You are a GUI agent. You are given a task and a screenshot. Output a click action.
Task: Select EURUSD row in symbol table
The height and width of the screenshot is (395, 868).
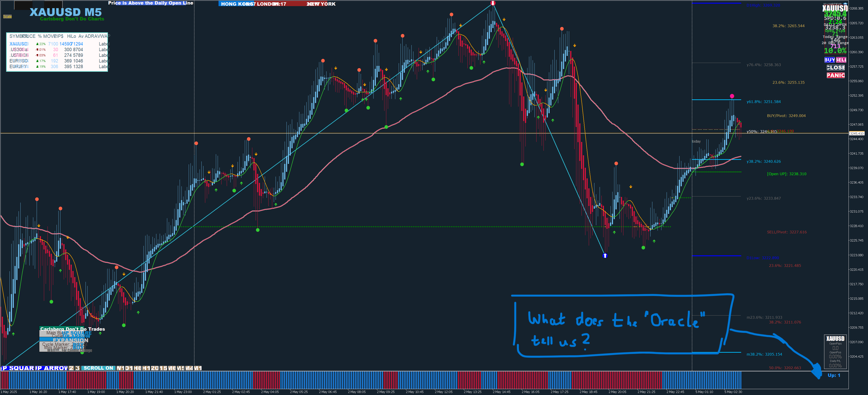[x=19, y=61]
